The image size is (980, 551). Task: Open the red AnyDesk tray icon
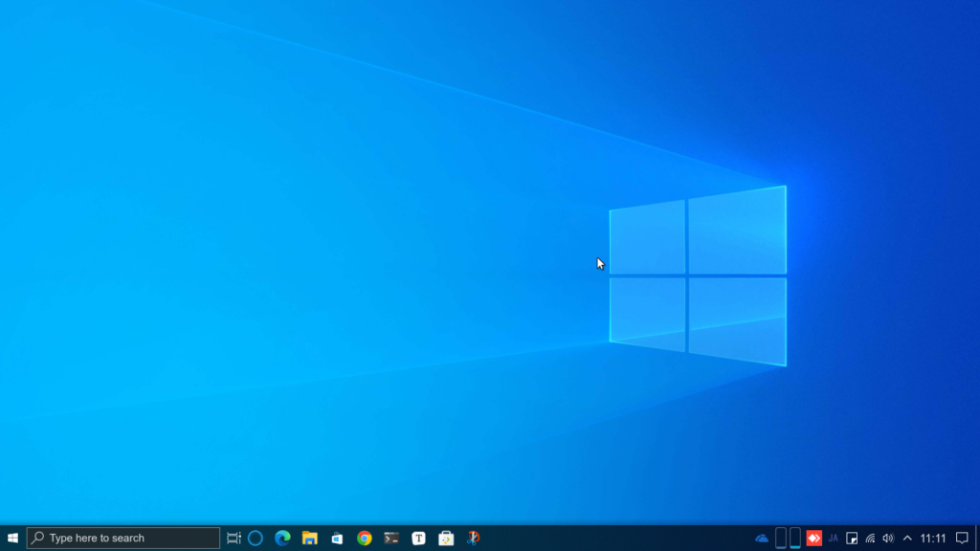tap(813, 538)
